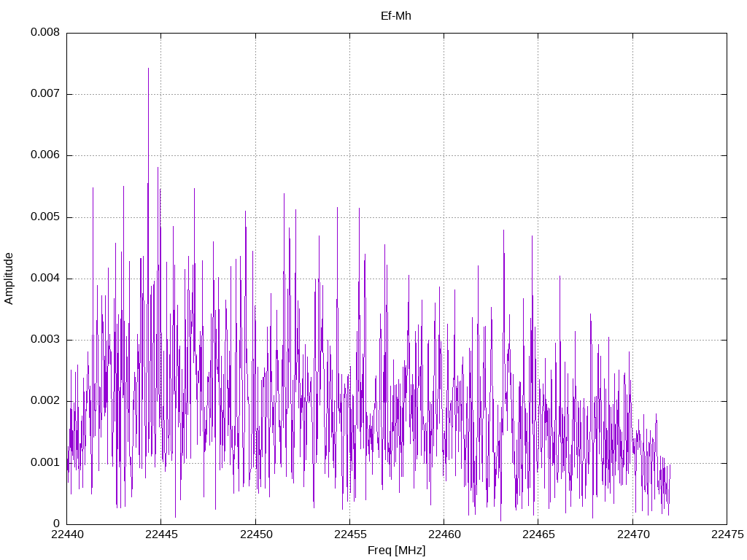Click the Amplitude y-axis label
The image size is (747, 560).
(9, 278)
